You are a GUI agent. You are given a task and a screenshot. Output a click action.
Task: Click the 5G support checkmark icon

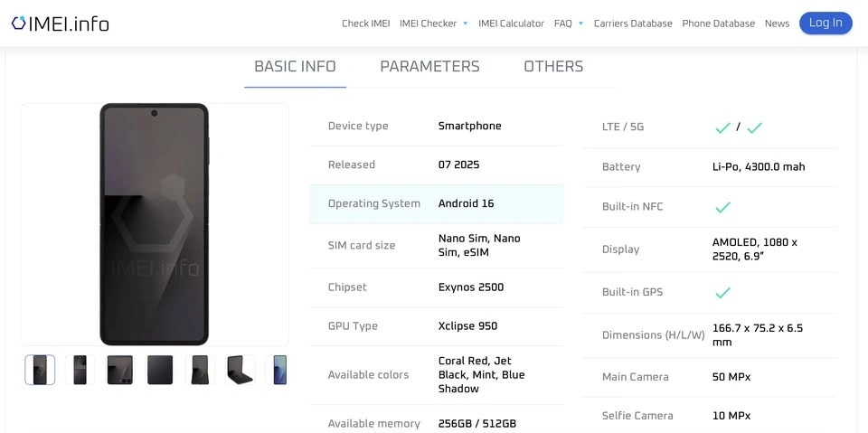click(754, 127)
